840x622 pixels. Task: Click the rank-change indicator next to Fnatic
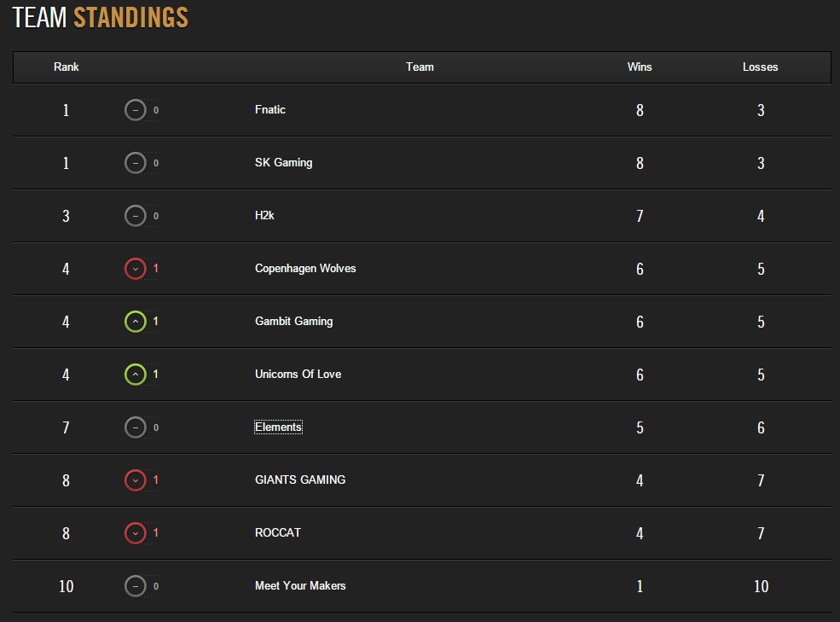(x=135, y=110)
